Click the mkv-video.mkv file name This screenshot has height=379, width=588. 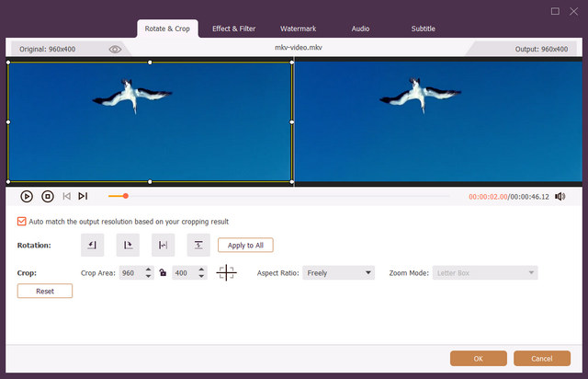click(x=299, y=47)
